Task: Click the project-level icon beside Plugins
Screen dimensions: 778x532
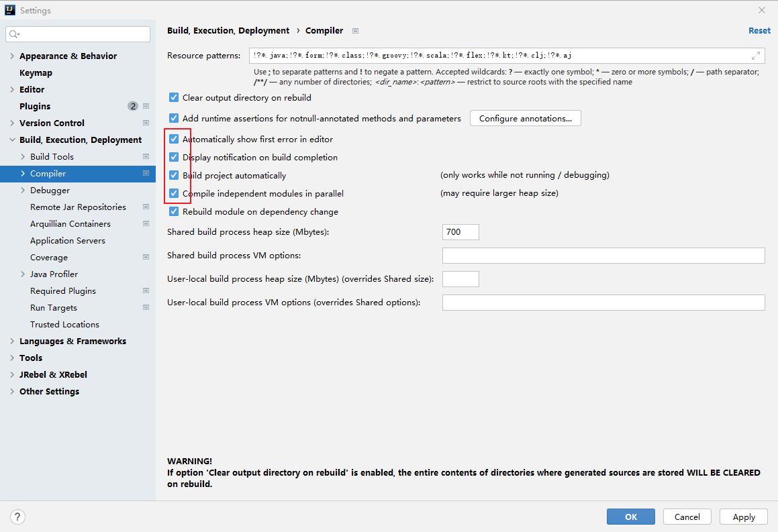Action: coord(146,106)
